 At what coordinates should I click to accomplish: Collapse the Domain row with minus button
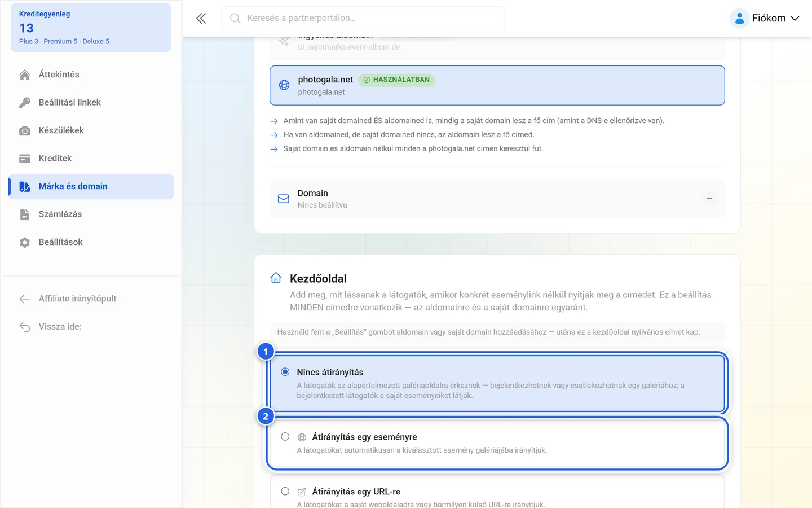point(709,199)
